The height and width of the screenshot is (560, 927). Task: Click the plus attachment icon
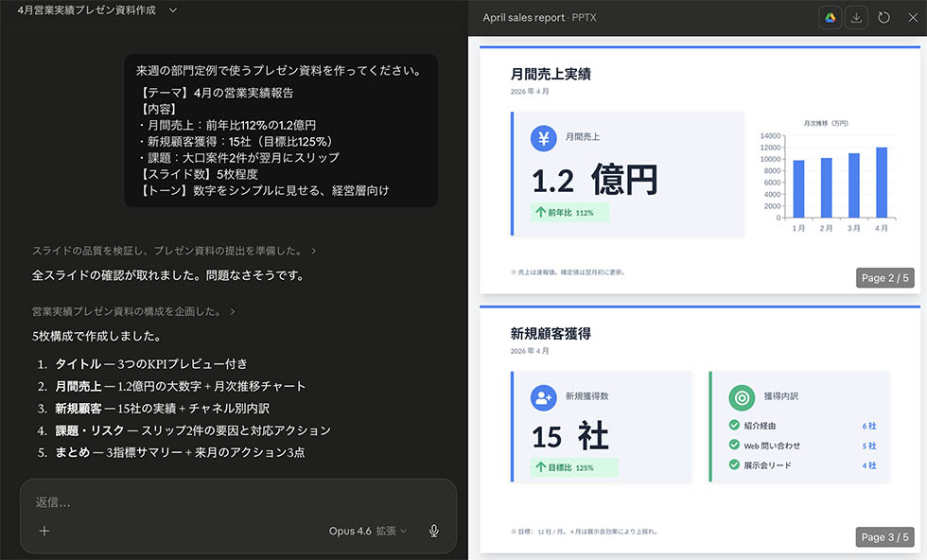[44, 531]
